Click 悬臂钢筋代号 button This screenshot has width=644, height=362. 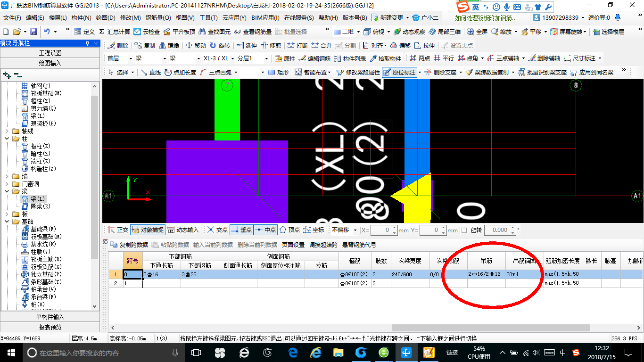point(359,245)
